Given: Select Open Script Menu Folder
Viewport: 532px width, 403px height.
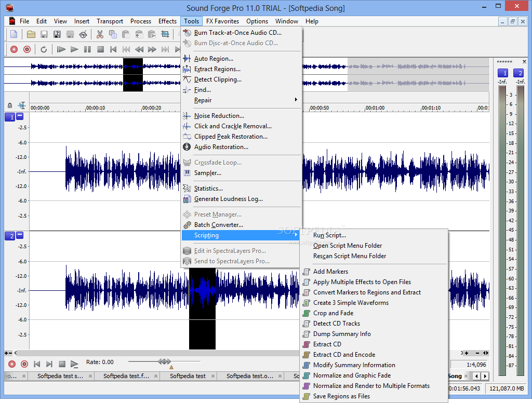Looking at the screenshot, I should coord(374,246).
